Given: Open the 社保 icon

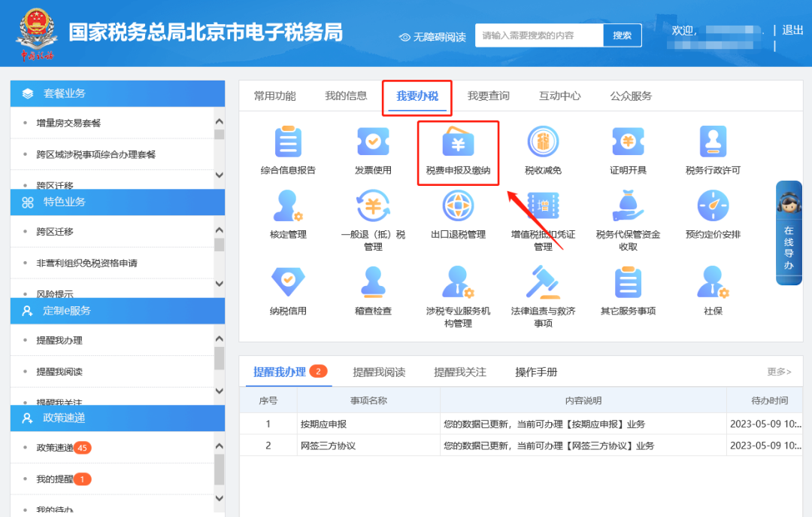Looking at the screenshot, I should 713,282.
